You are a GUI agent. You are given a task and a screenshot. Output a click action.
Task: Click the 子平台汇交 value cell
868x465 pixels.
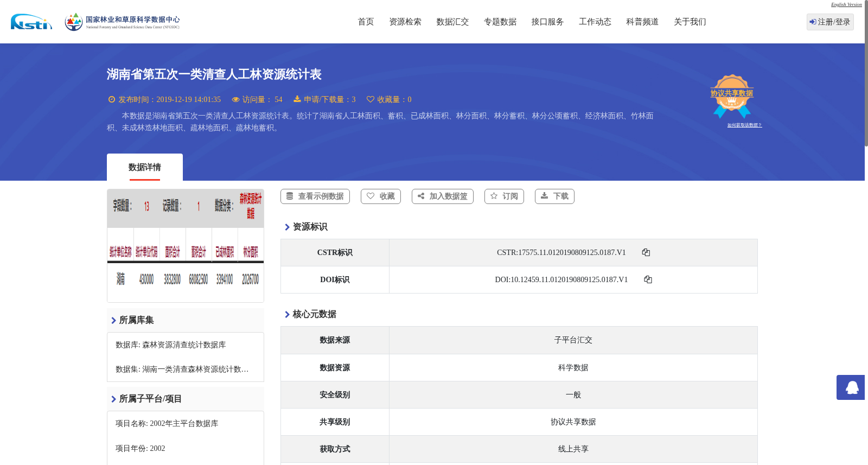coord(573,340)
